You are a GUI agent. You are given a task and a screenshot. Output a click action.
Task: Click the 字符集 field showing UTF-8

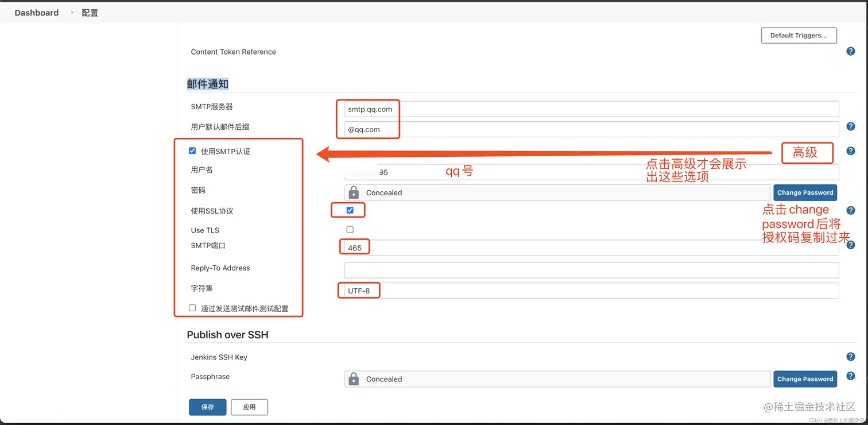pyautogui.click(x=591, y=291)
